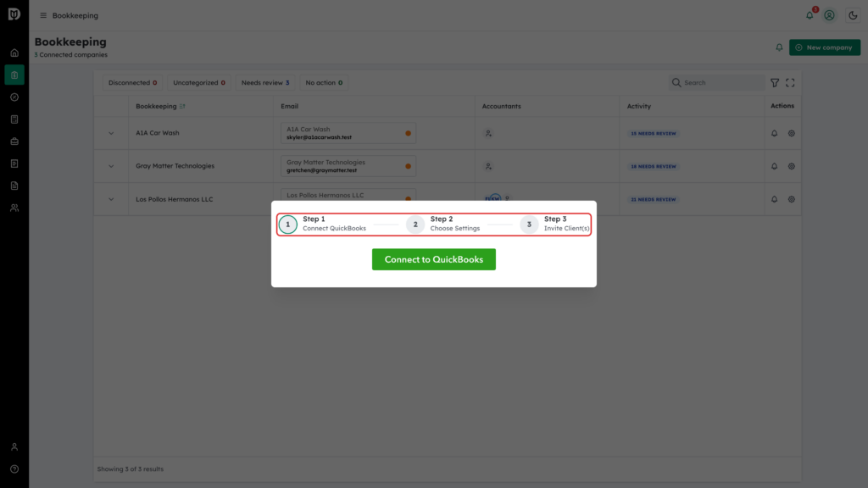
Task: Click the Connect to QuickBooks button
Action: point(433,259)
